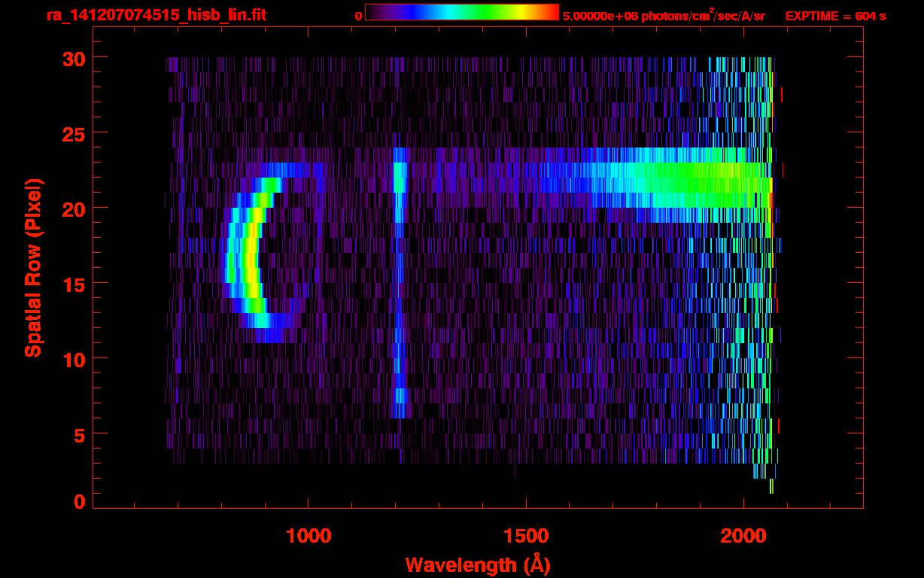Click the vertical emission line near 1200 Å
The image size is (924, 578).
coord(400,282)
